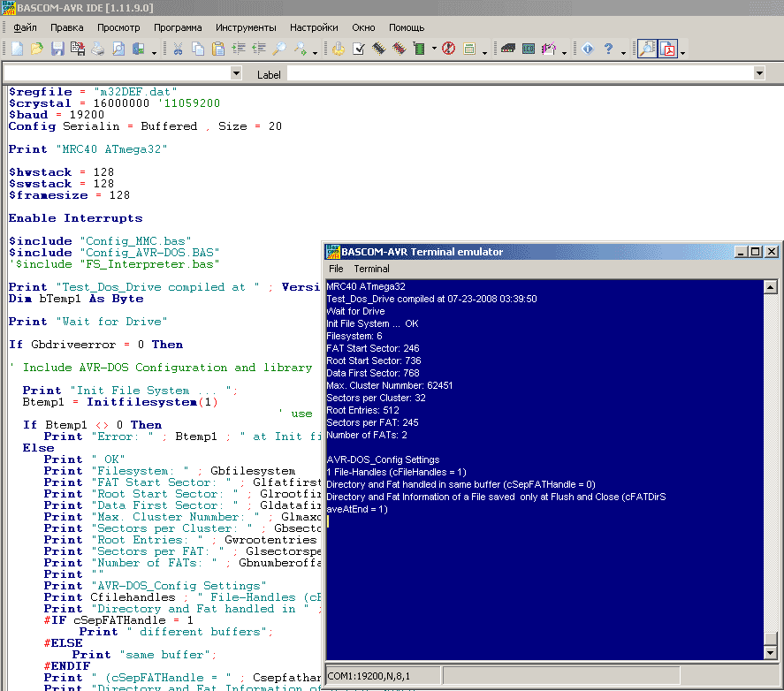Cut selected text with scissors icon
Viewport: 784px width, 691px height.
click(x=178, y=49)
